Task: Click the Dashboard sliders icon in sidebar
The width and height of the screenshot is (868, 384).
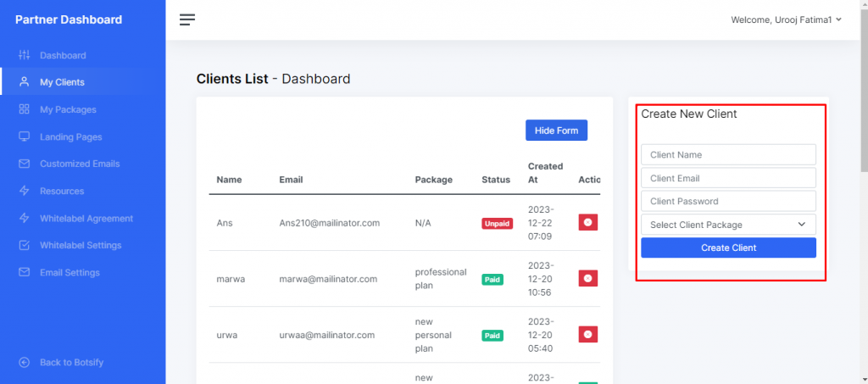Action: [x=24, y=55]
